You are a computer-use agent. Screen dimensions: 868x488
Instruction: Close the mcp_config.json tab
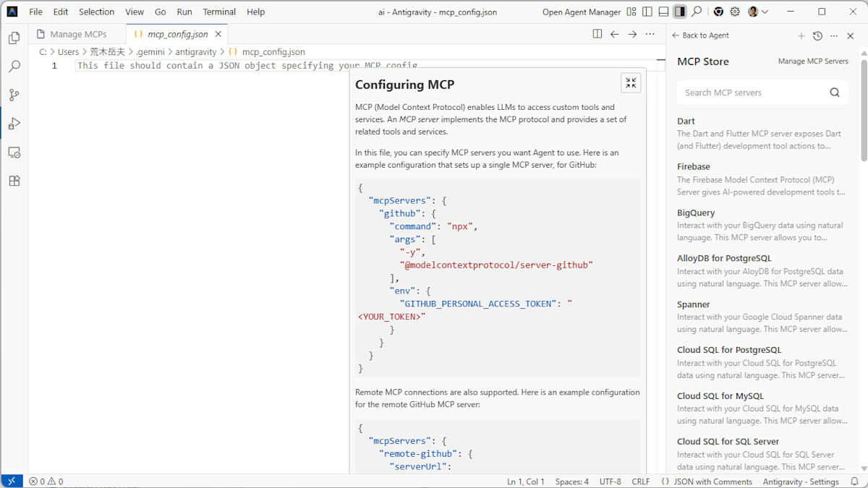pos(218,34)
